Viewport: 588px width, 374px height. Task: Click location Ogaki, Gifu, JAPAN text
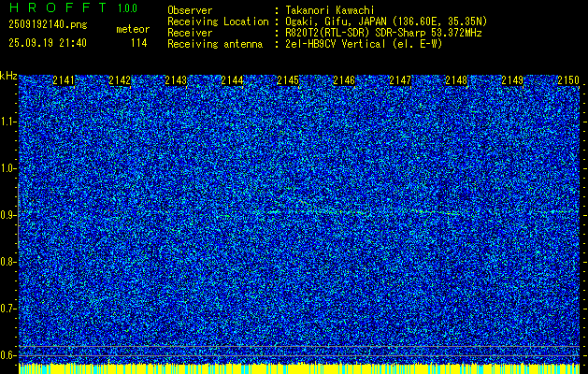386,22
